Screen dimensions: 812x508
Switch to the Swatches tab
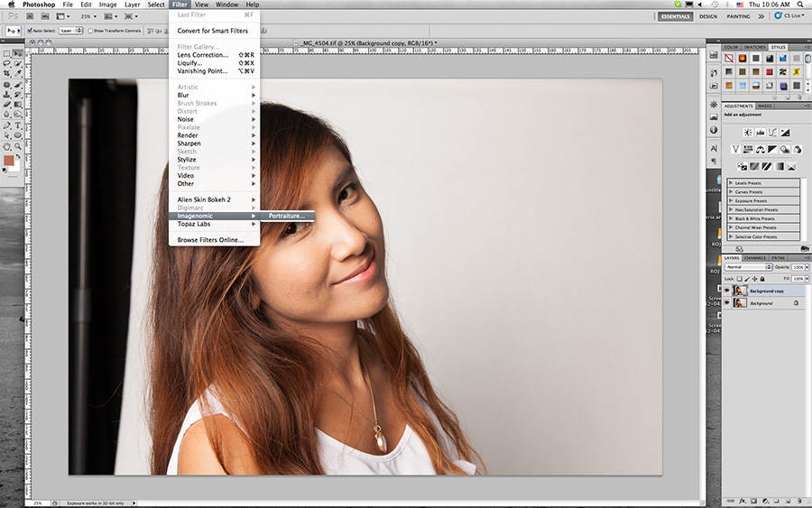pyautogui.click(x=754, y=47)
